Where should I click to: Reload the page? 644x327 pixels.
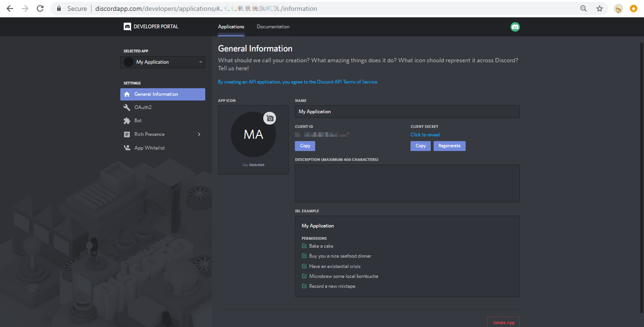(x=40, y=8)
